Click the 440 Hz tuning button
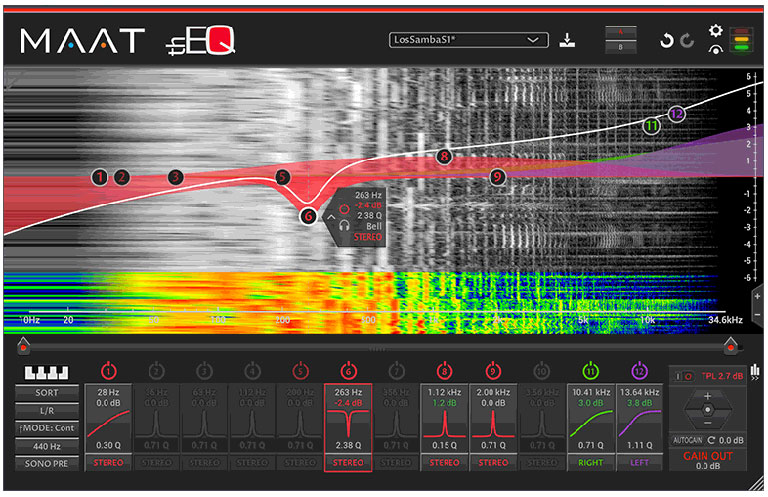Screen dimensions: 768x497 coord(47,446)
